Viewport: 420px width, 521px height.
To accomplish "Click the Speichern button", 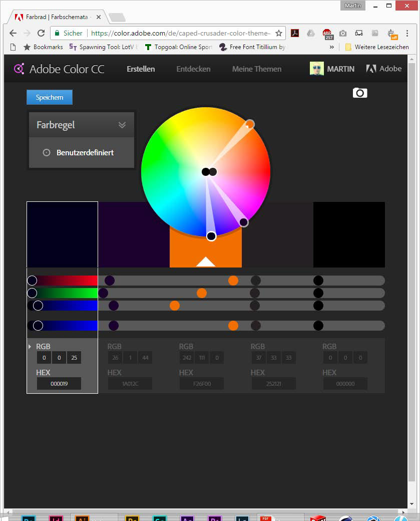I will (50, 97).
